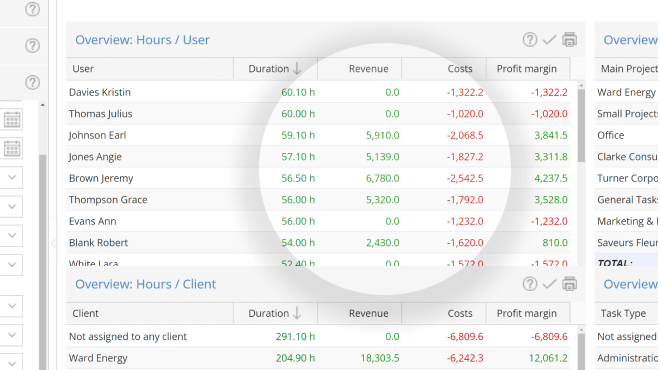
Task: Expand third sidebar dropdown below calendars
Action: pos(12,235)
